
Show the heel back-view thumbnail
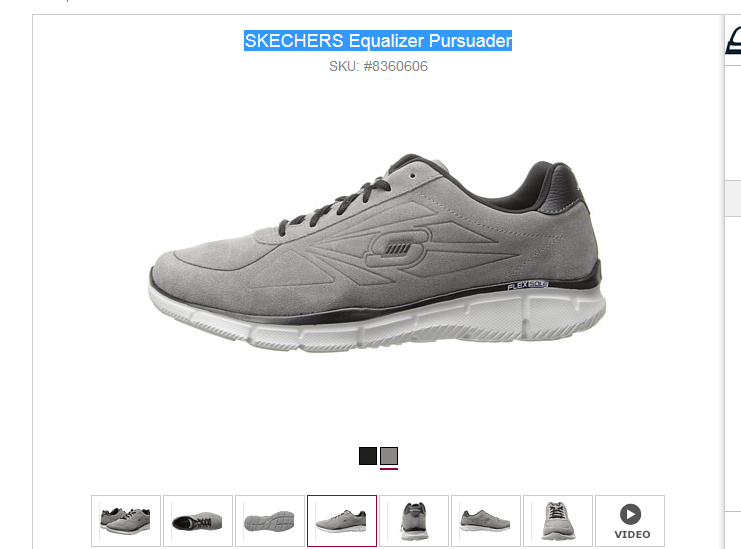pos(414,521)
